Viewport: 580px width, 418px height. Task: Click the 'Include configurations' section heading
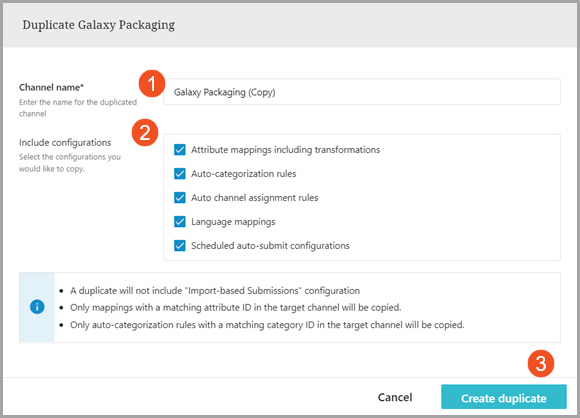point(65,142)
